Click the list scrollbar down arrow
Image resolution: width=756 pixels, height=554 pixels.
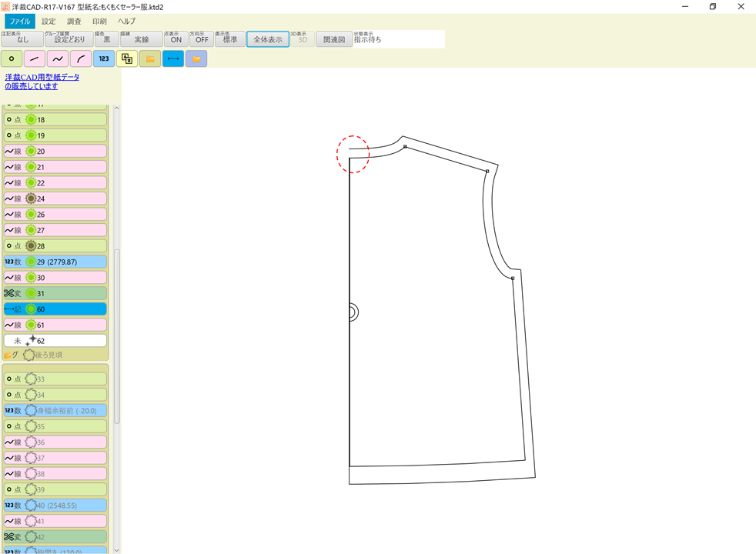pyautogui.click(x=117, y=549)
